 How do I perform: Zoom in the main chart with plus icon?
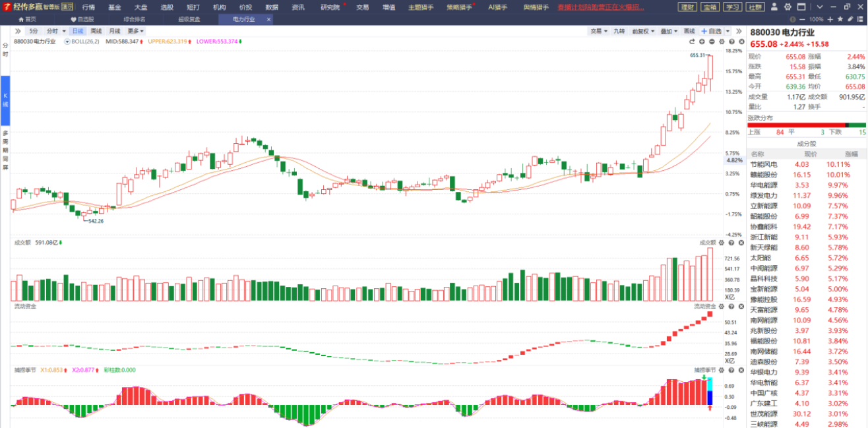[x=702, y=42]
